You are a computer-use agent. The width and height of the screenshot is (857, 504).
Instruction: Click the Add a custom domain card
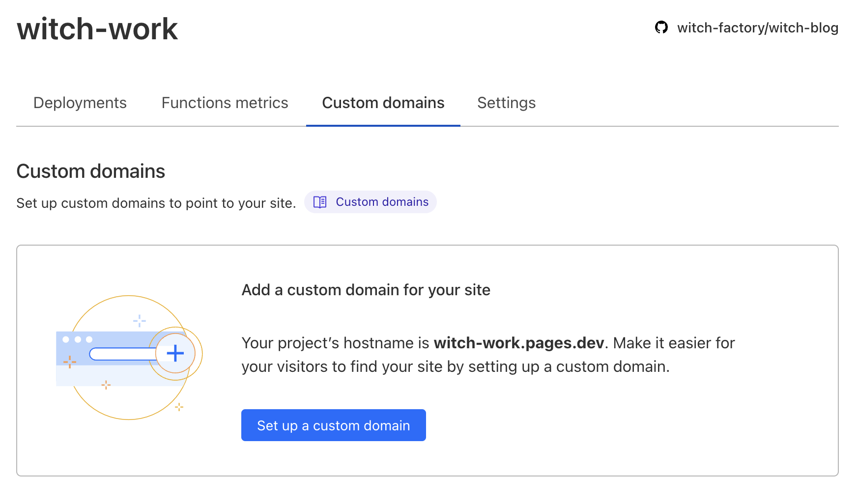[x=428, y=360]
